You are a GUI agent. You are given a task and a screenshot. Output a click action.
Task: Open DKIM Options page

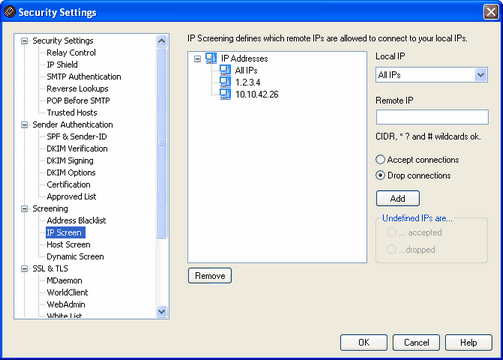[71, 173]
